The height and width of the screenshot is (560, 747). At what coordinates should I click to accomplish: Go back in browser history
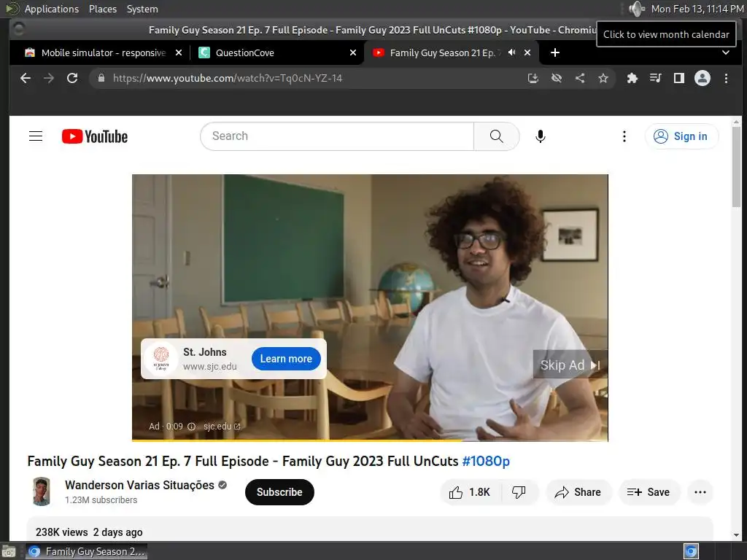click(26, 78)
